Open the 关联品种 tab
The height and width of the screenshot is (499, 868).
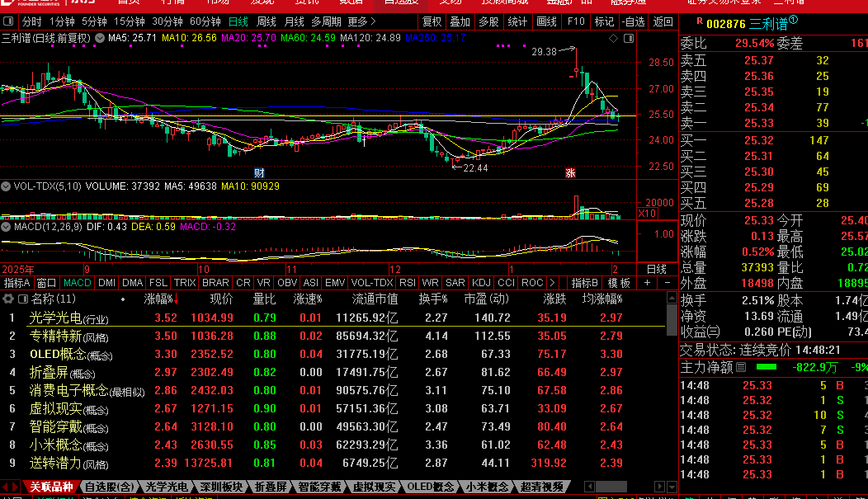[51, 487]
